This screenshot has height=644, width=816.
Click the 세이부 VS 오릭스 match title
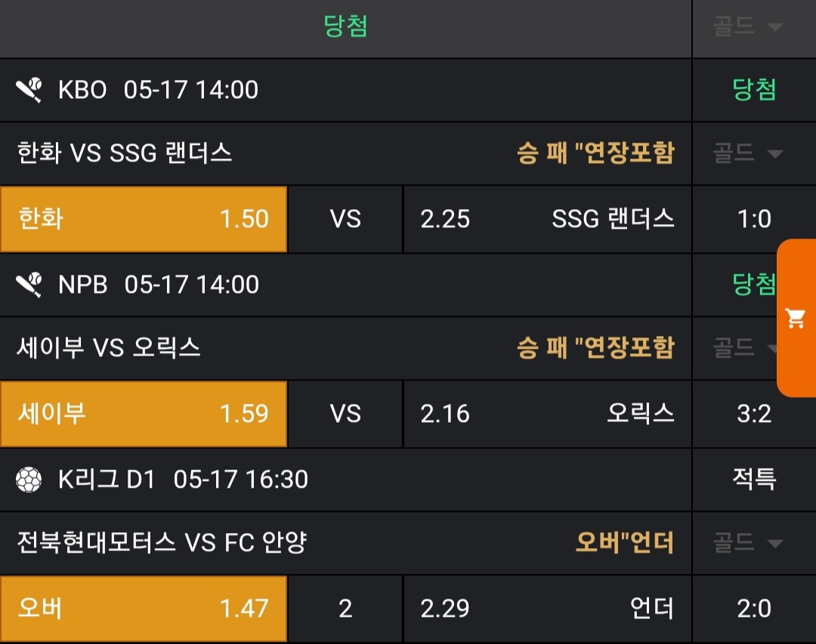tap(109, 348)
